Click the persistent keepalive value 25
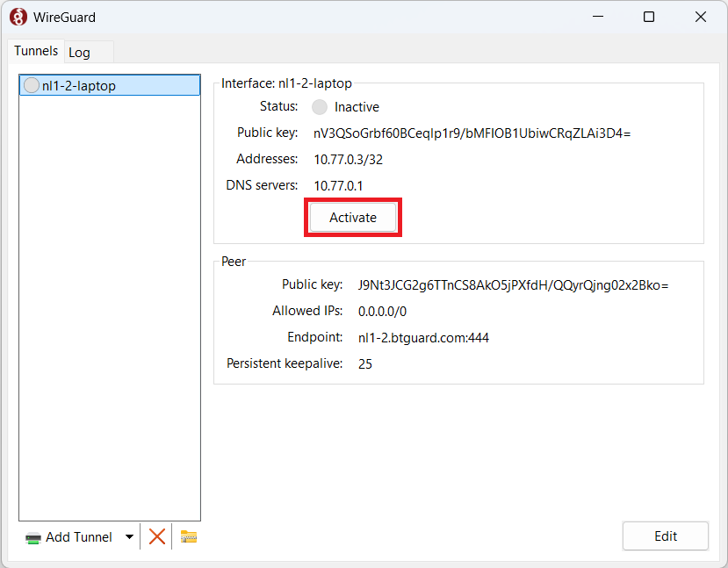The image size is (728, 568). click(x=365, y=363)
